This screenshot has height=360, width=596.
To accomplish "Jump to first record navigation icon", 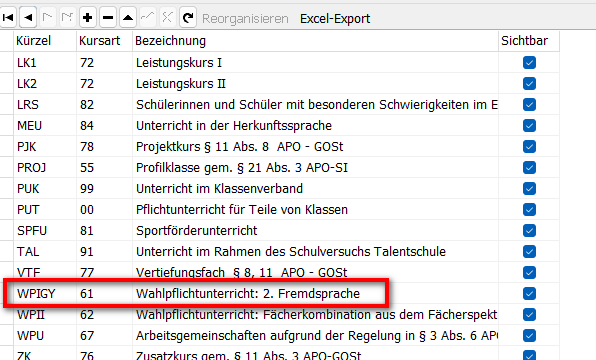I will 8,17.
